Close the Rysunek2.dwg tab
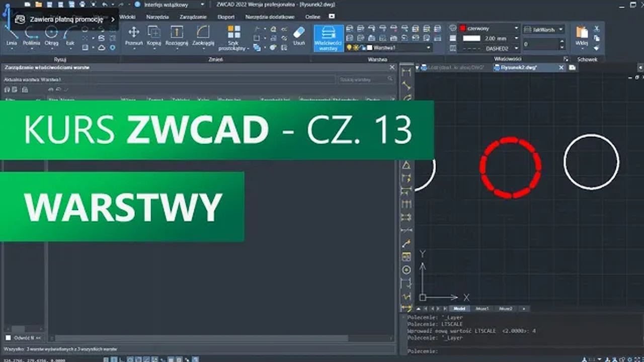644x362 pixels. coord(561,67)
